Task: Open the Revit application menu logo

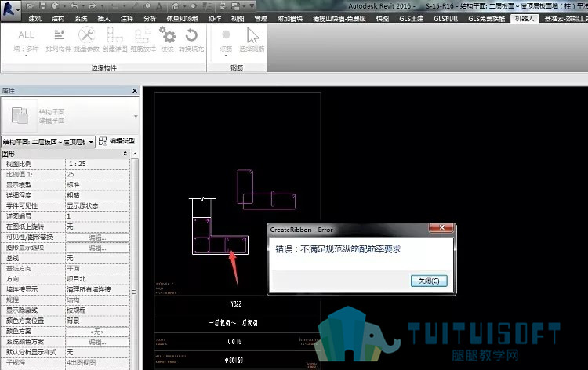Action: [9, 9]
